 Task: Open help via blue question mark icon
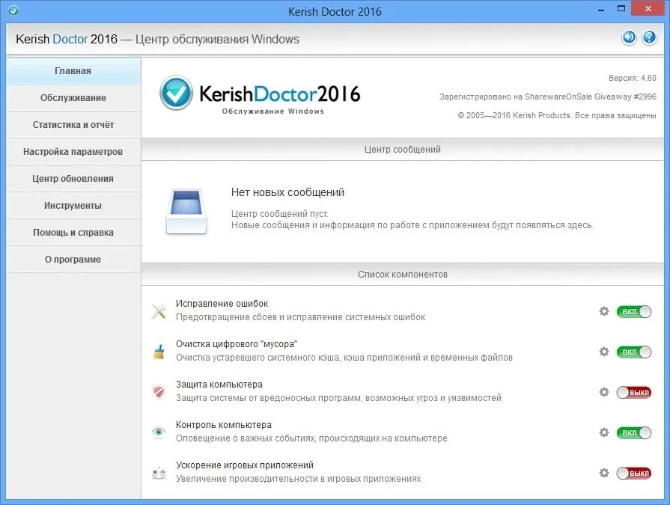click(x=649, y=38)
